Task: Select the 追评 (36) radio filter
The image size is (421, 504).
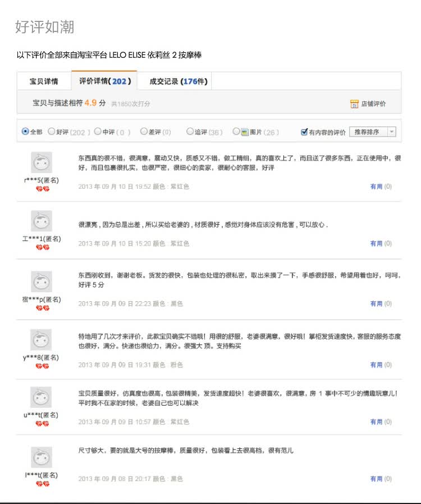Action: click(x=190, y=131)
